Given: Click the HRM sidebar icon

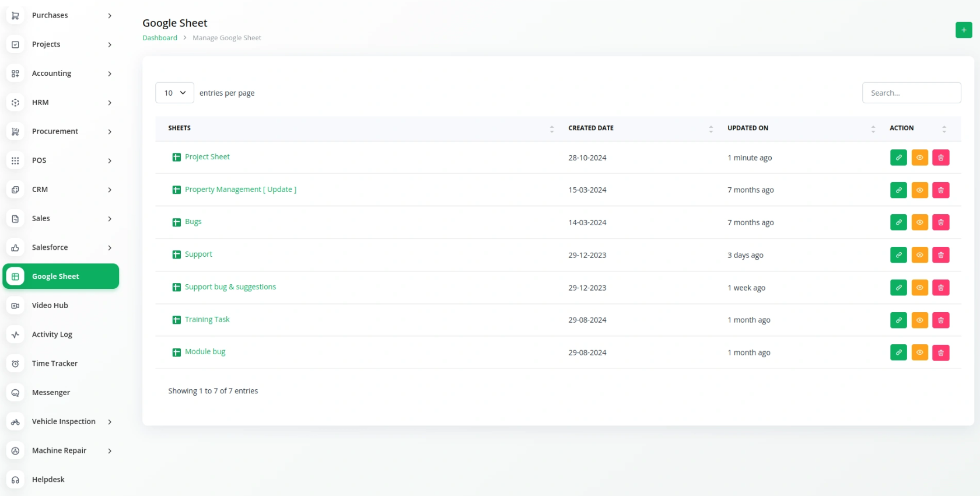Looking at the screenshot, I should (x=15, y=103).
